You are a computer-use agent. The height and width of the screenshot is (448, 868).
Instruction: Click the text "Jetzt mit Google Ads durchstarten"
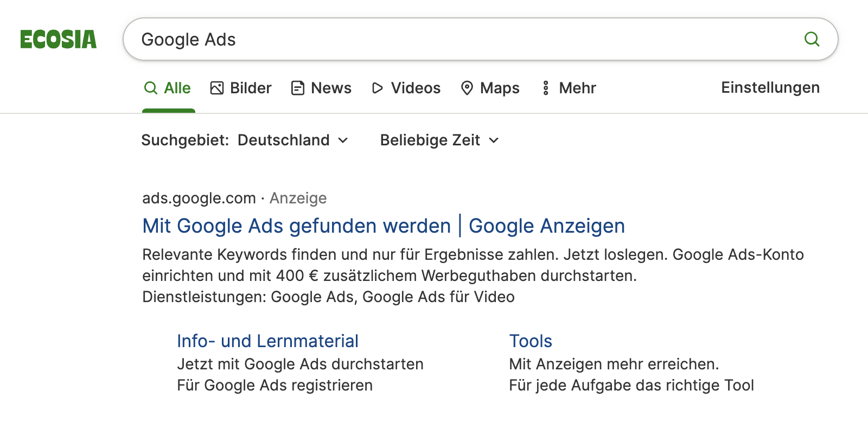point(300,364)
